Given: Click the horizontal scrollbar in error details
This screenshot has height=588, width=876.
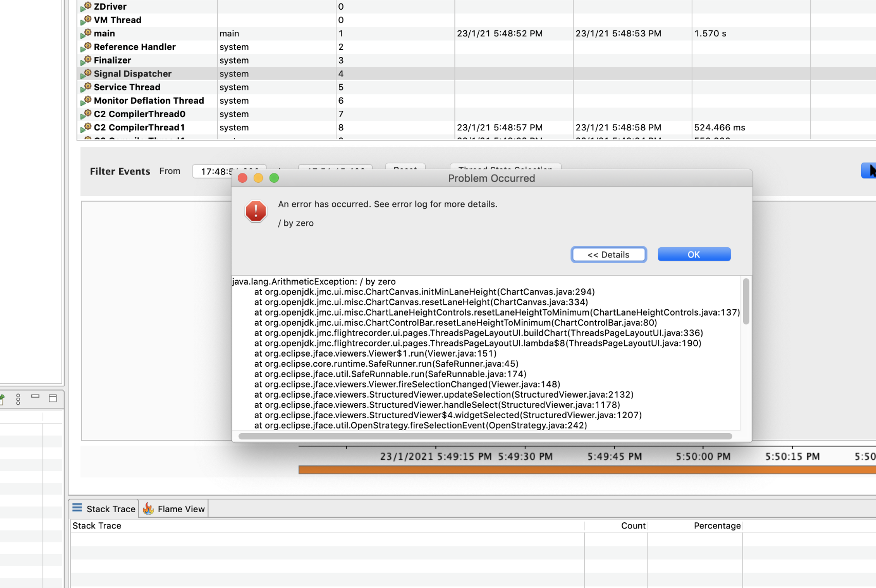Looking at the screenshot, I should 485,436.
